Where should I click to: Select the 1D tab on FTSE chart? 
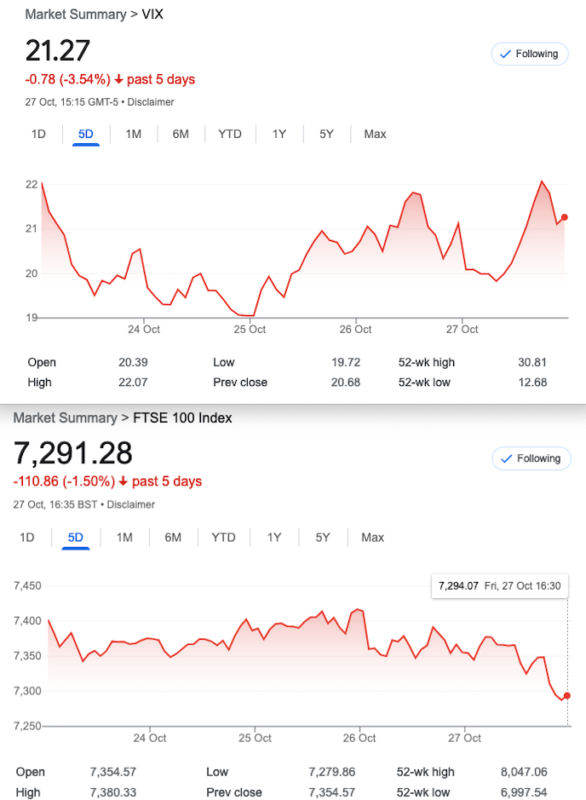pyautogui.click(x=27, y=538)
